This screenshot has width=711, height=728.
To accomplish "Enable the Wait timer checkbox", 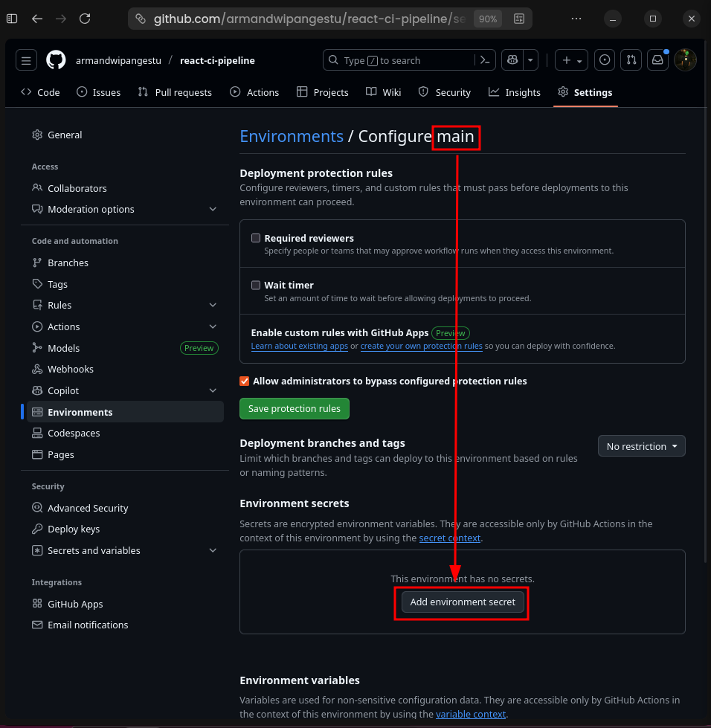I will coord(255,285).
